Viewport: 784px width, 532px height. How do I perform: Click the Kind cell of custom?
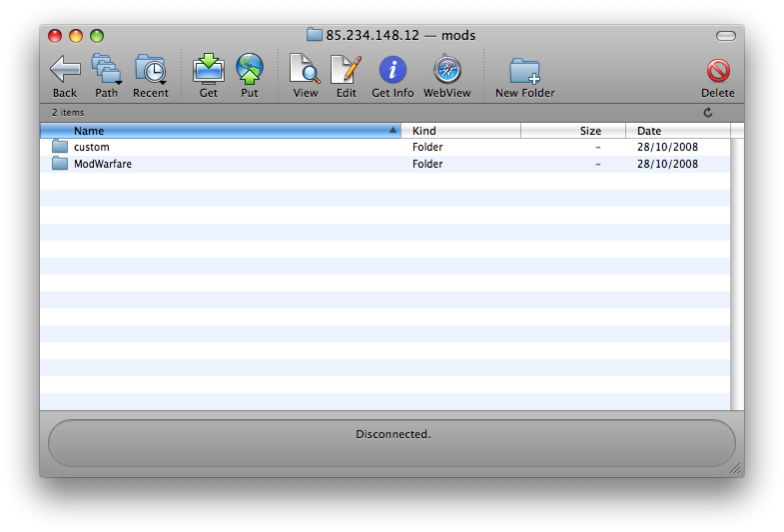pyautogui.click(x=427, y=147)
